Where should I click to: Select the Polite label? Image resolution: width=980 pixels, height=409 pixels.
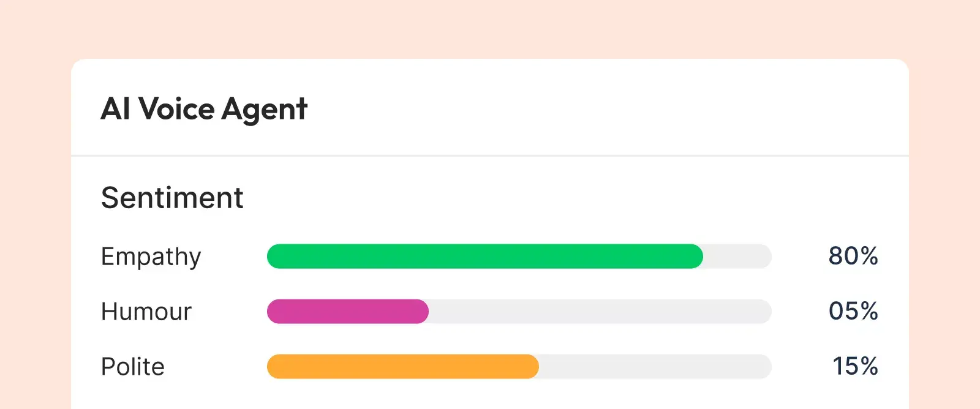pyautogui.click(x=133, y=367)
